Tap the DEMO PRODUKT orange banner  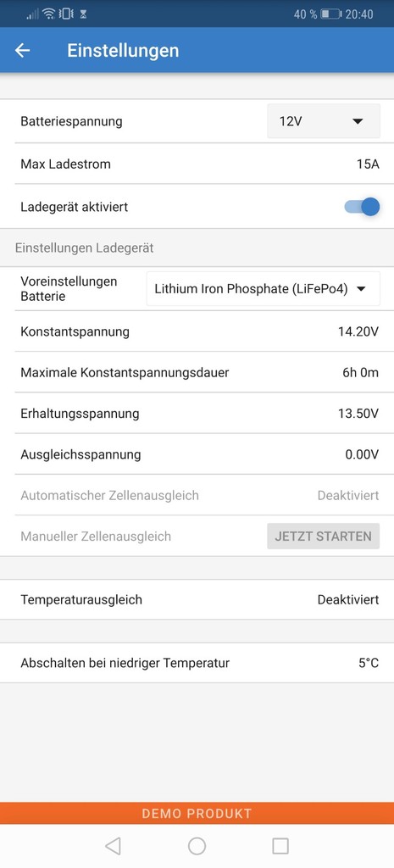pos(197,813)
